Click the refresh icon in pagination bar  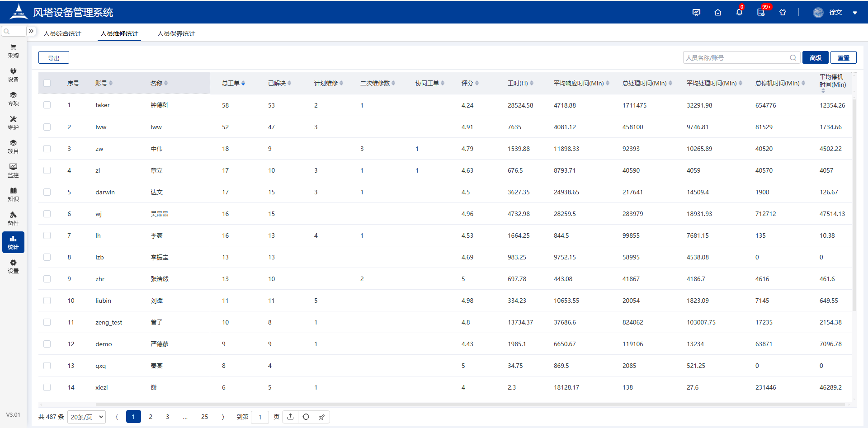pos(306,417)
